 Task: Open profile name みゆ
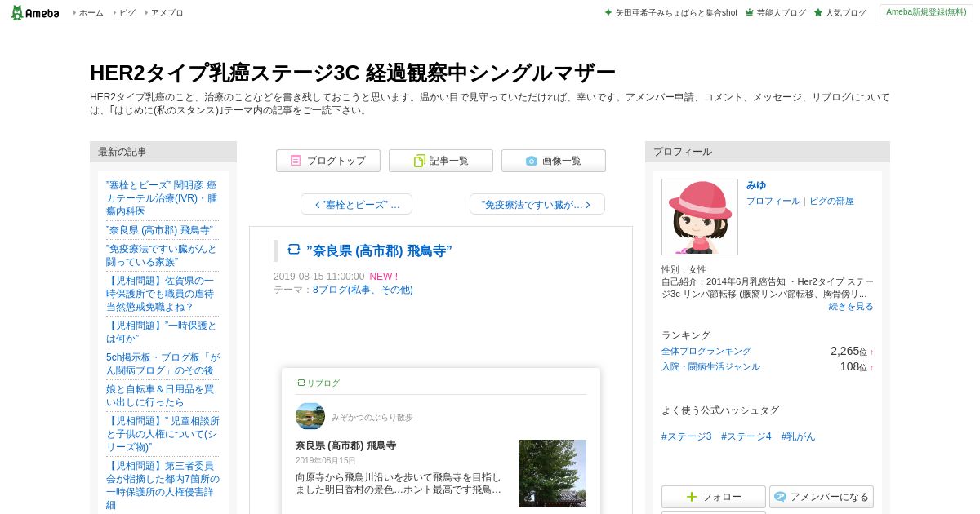click(x=756, y=185)
